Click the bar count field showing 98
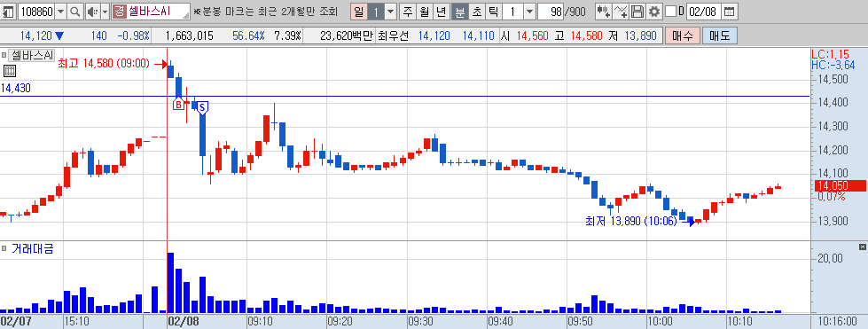The image size is (868, 329). tap(550, 11)
